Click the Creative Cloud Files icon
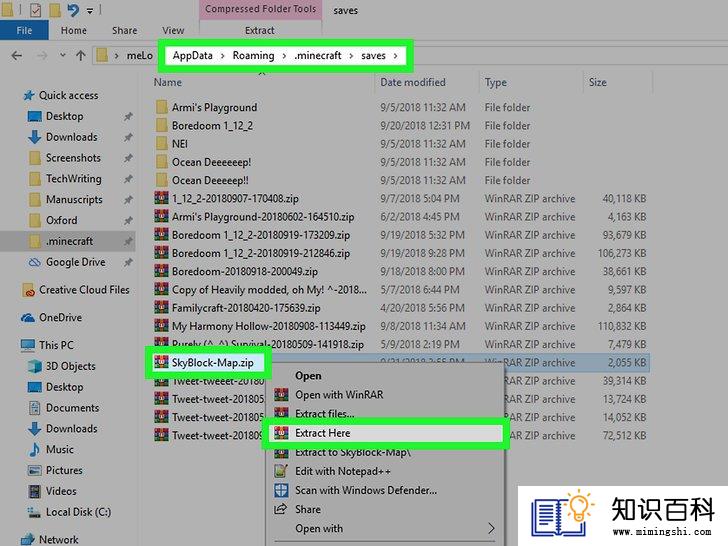The image size is (728, 546). [29, 290]
